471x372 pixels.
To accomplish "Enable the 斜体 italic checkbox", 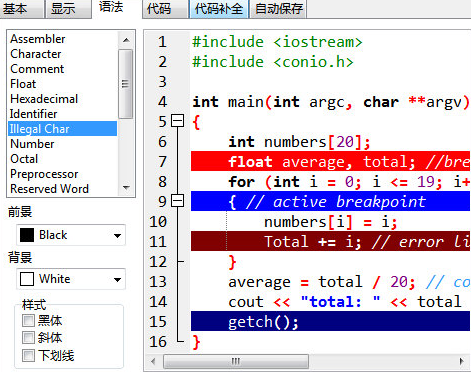I will pyautogui.click(x=28, y=338).
